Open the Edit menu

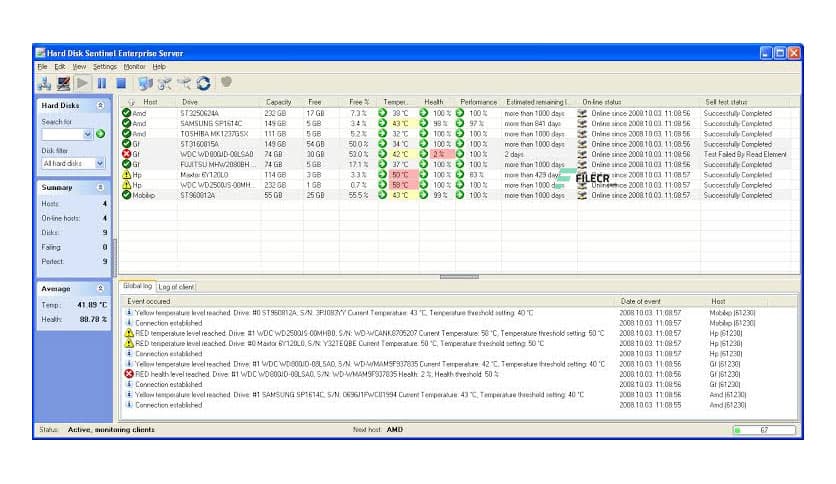tap(60, 67)
